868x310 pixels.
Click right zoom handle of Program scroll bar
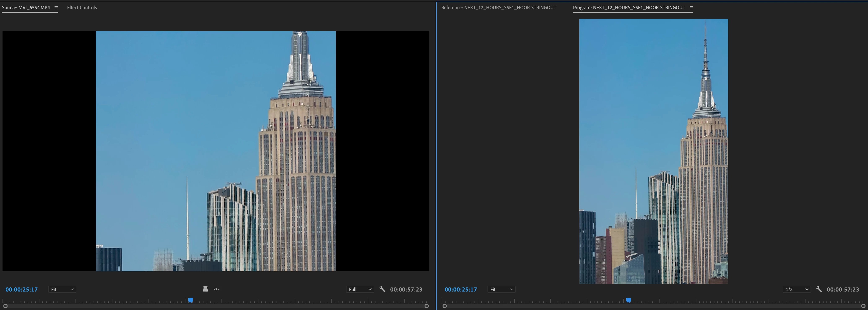click(863, 306)
